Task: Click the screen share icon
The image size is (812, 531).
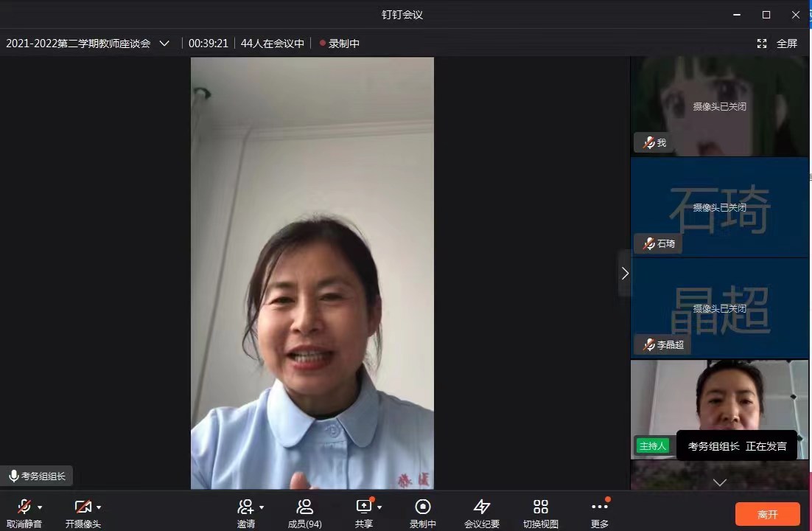Action: click(x=364, y=507)
